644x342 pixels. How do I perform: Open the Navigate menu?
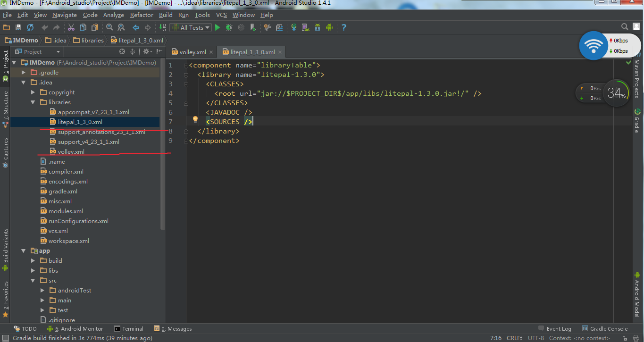tap(65, 15)
